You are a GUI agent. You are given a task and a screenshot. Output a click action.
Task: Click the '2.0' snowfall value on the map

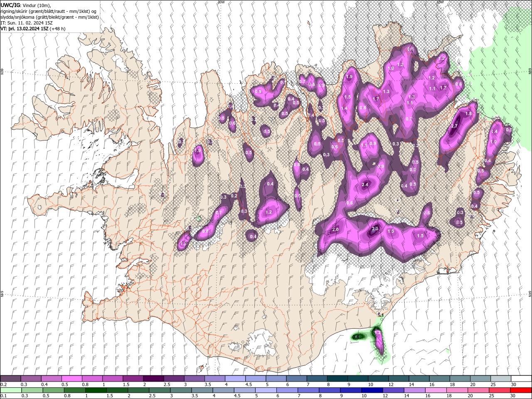click(x=336, y=229)
